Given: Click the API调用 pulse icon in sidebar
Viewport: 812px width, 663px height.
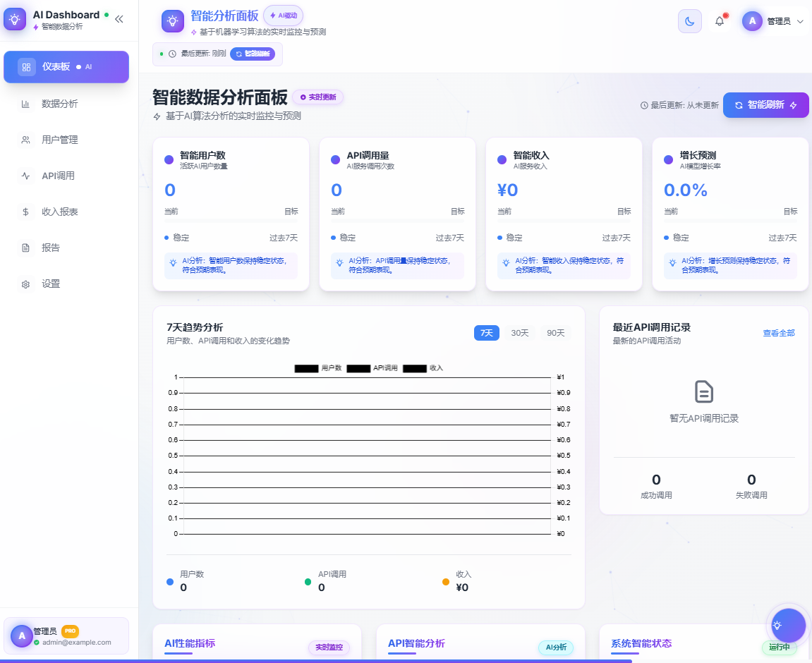Looking at the screenshot, I should pyautogui.click(x=26, y=176).
